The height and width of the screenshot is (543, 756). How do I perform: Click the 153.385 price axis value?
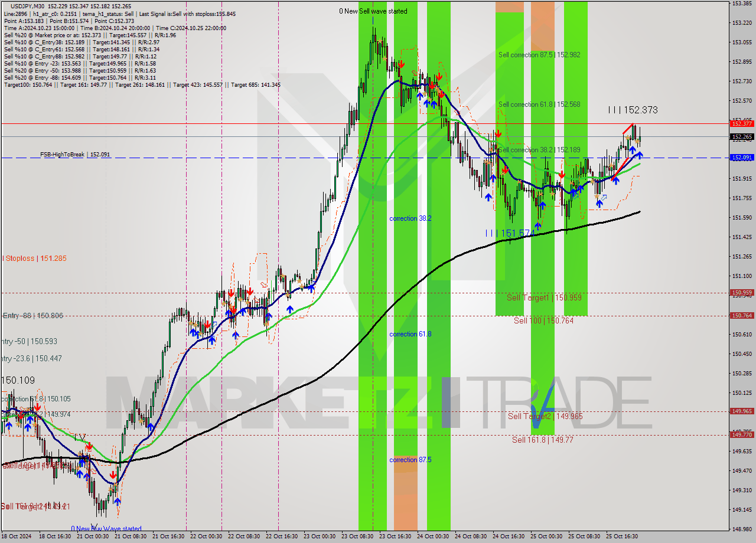pyautogui.click(x=742, y=4)
